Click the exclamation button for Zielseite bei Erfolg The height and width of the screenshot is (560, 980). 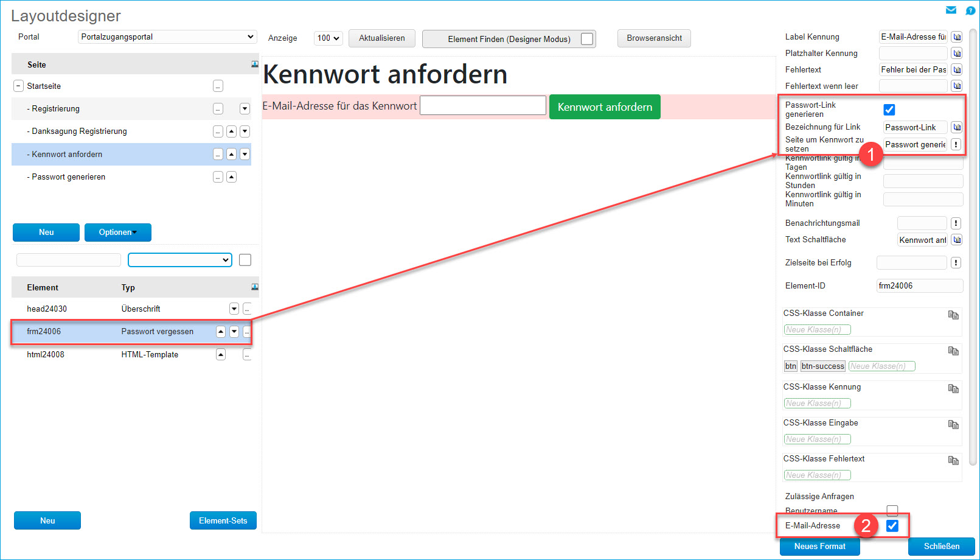[x=956, y=263]
